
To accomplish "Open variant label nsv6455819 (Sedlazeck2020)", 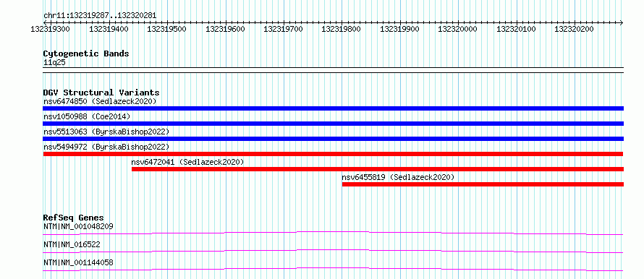I will [x=398, y=177].
